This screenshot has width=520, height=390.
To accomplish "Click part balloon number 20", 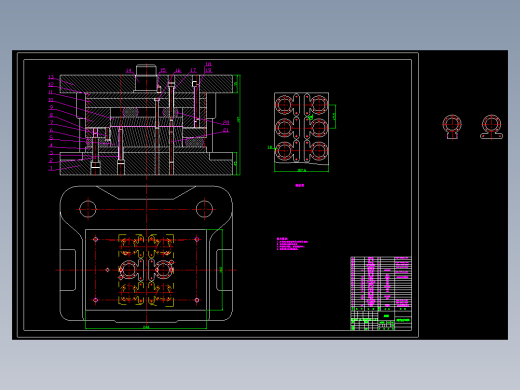I will click(226, 123).
